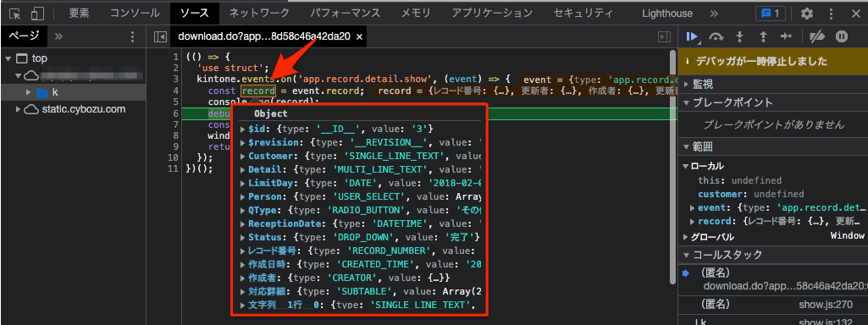Expand $revision property in tooltip

tap(242, 143)
